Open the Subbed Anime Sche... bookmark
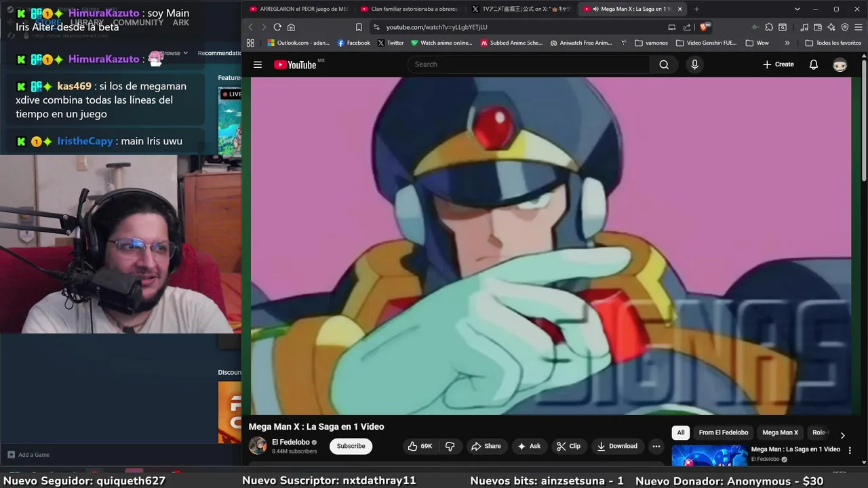The height and width of the screenshot is (488, 868). pos(511,43)
